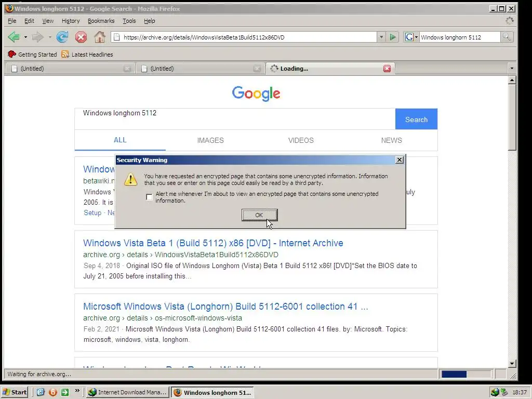Launch the orange media player Quick Launch icon

pyautogui.click(x=53, y=392)
